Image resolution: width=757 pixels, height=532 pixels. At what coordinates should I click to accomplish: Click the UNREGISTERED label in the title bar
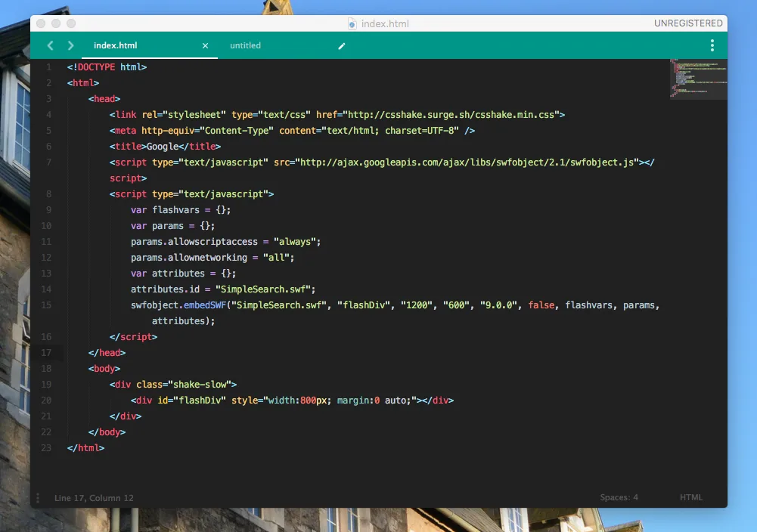coord(687,23)
